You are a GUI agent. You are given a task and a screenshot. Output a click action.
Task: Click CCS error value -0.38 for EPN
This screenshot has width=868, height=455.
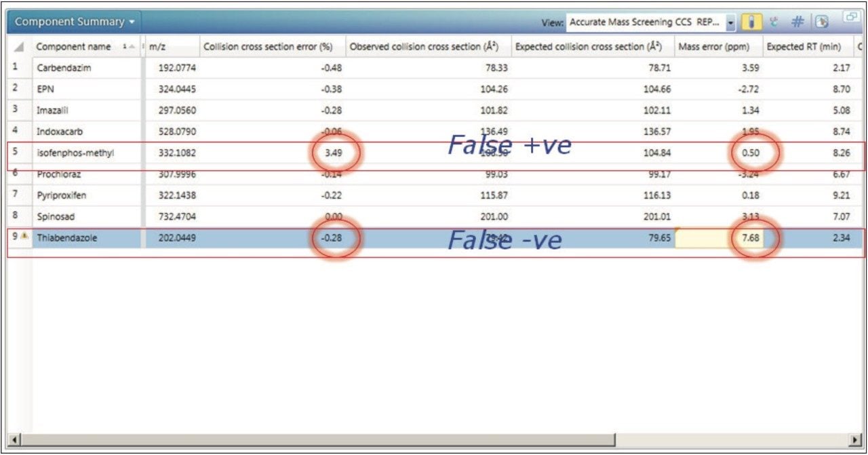click(331, 89)
